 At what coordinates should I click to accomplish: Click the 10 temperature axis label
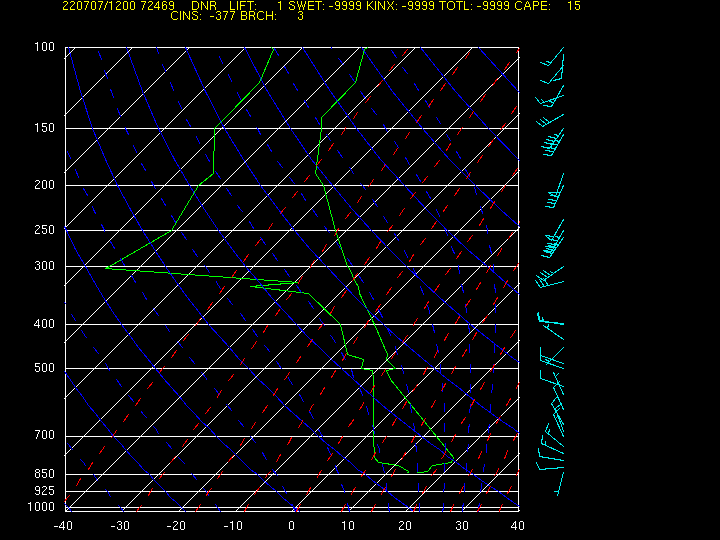pyautogui.click(x=348, y=526)
